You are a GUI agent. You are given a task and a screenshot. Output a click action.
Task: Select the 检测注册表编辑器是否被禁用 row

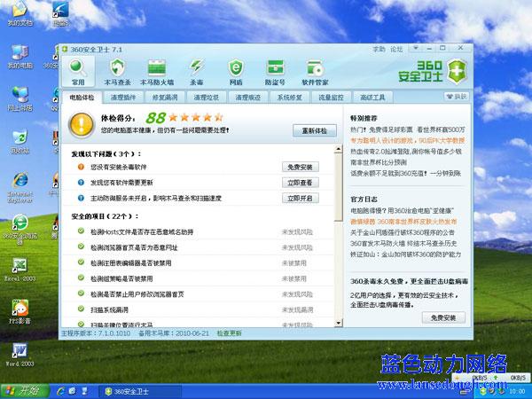click(x=198, y=263)
